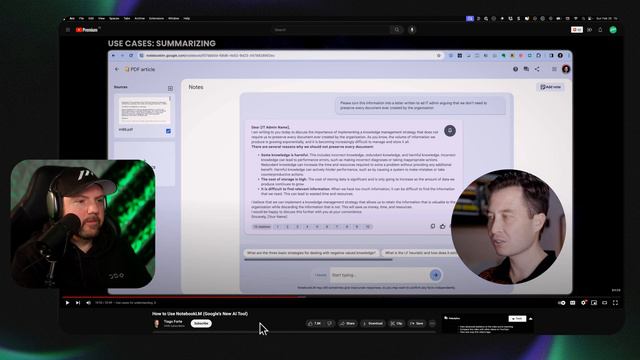Skip to next video in player
Image resolution: width=640 pixels, height=360 pixels.
pos(78,303)
